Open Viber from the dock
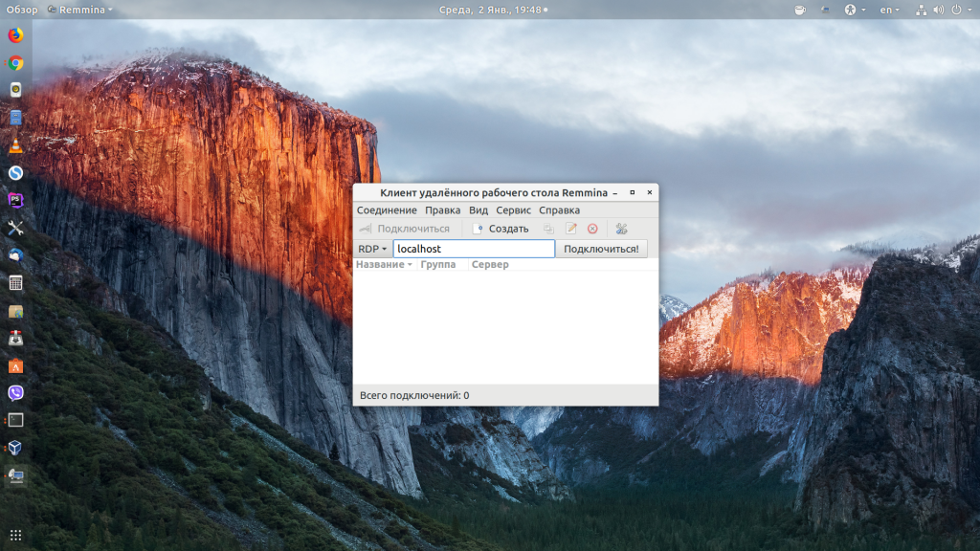The image size is (980, 551). click(x=15, y=392)
